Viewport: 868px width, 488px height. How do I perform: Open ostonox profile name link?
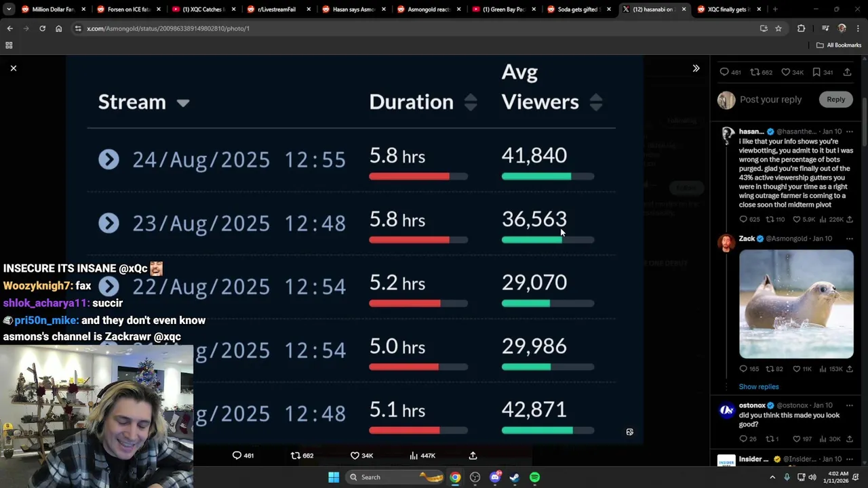(752, 405)
